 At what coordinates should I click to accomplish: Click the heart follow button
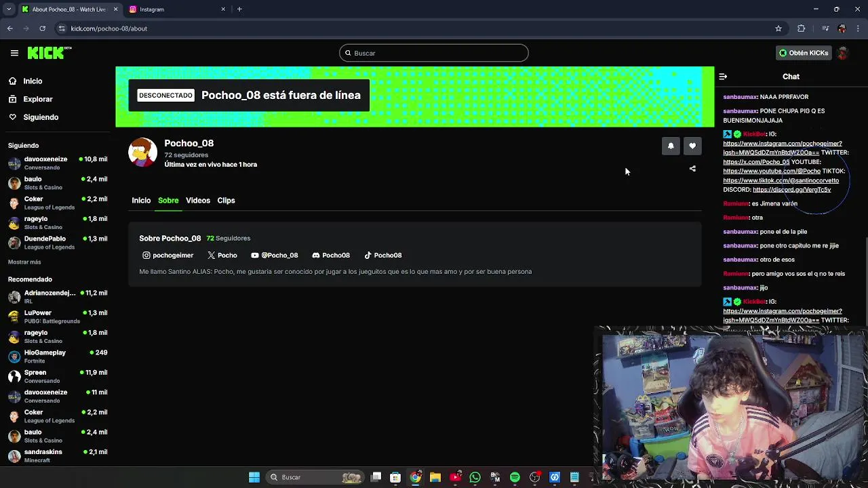692,146
